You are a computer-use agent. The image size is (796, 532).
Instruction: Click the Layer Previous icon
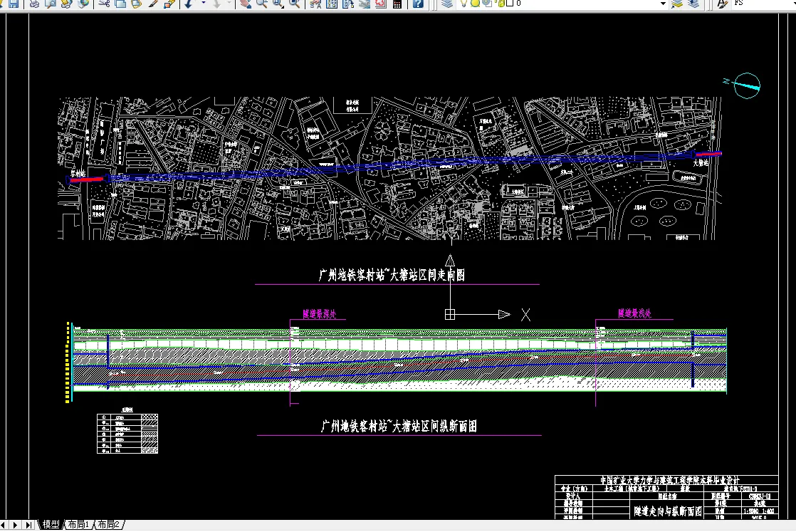[x=693, y=4]
